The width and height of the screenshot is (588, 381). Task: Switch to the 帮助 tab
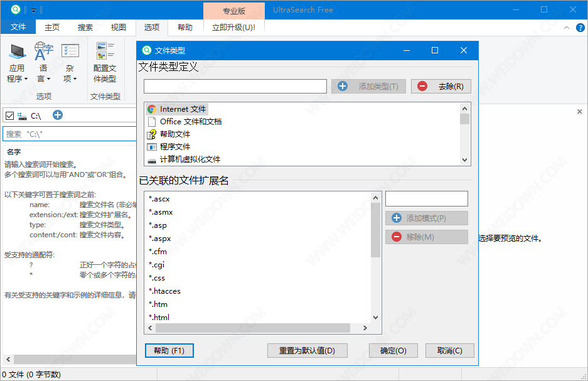pyautogui.click(x=185, y=27)
